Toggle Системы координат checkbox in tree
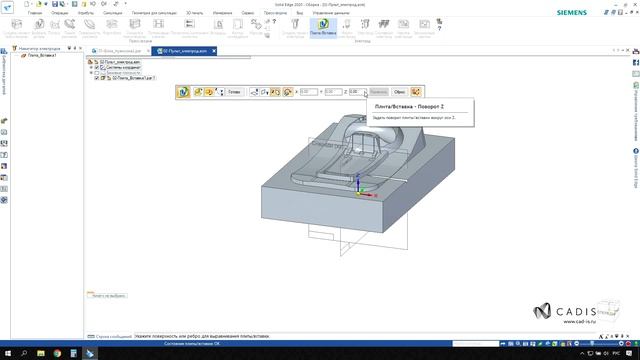 (x=97, y=67)
